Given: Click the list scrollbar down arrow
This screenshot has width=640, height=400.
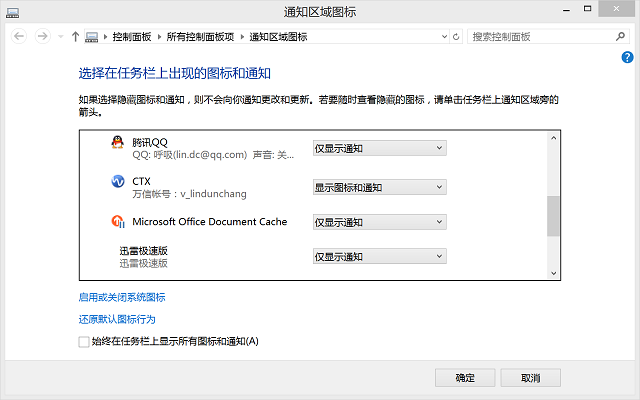Looking at the screenshot, I should (x=553, y=273).
